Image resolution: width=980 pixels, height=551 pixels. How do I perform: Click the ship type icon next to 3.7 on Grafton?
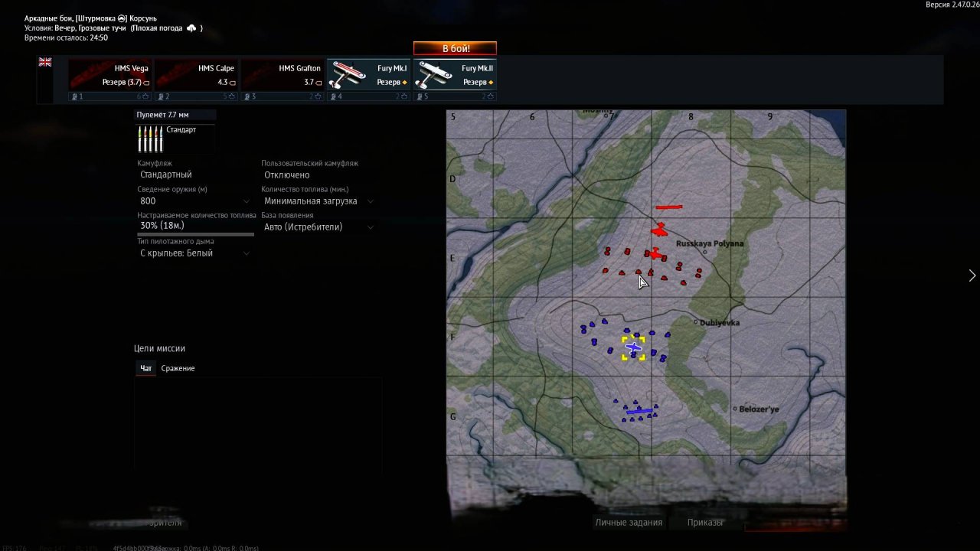pyautogui.click(x=319, y=83)
